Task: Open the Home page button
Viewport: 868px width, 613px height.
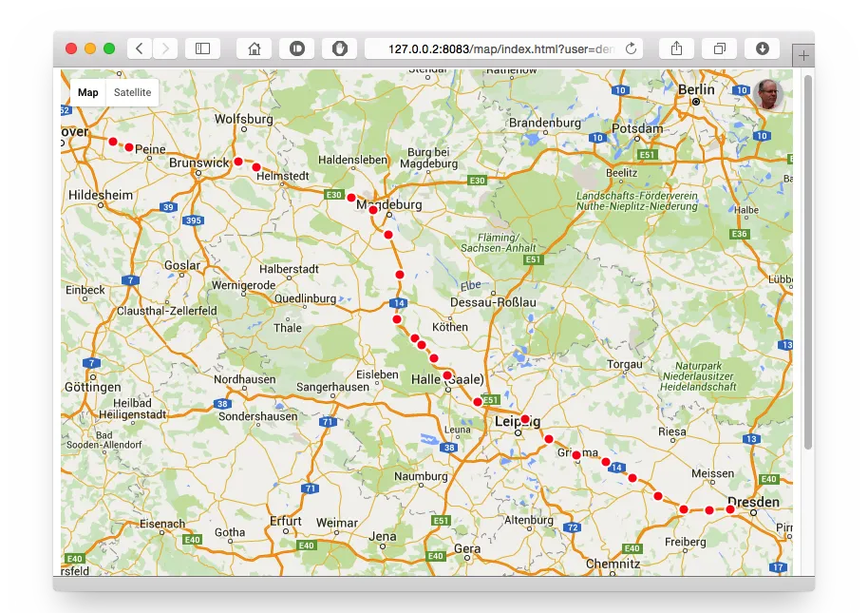Action: coord(254,48)
